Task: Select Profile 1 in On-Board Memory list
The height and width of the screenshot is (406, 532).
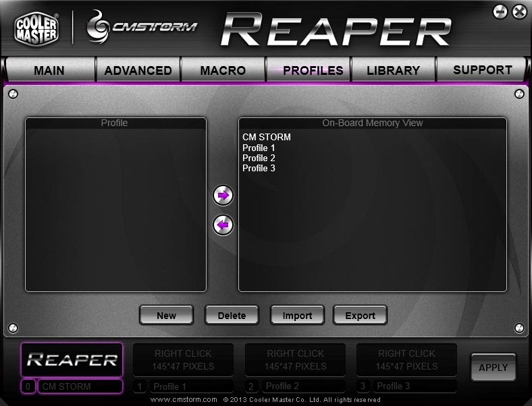Action: tap(259, 148)
